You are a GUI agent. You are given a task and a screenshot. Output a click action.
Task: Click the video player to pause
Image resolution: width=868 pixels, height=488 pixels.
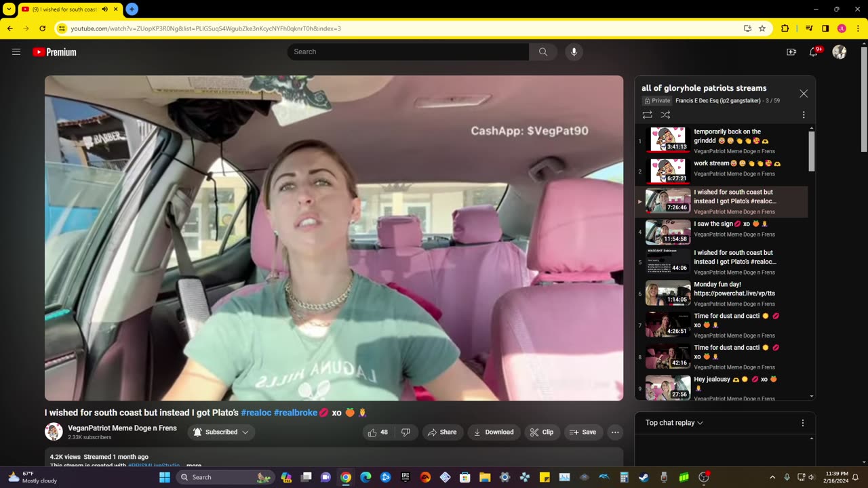click(x=334, y=238)
